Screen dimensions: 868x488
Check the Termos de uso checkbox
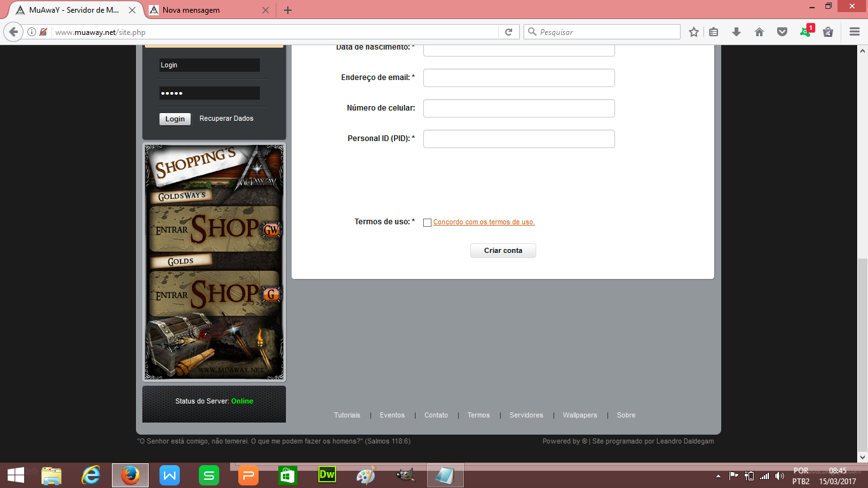pyautogui.click(x=427, y=222)
